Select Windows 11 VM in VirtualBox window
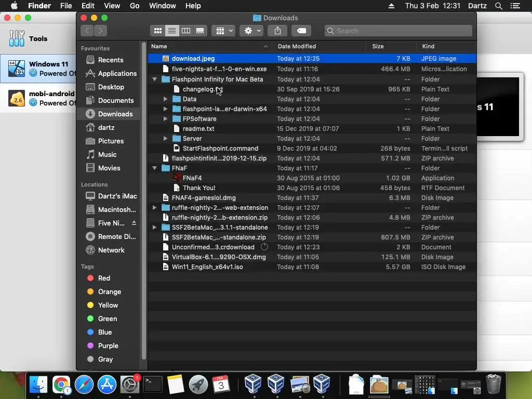 coord(38,69)
